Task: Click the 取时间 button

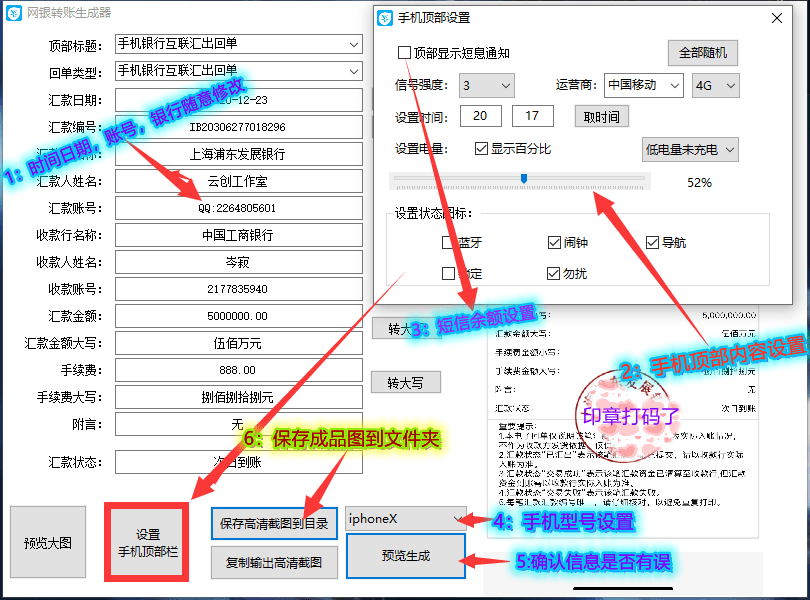Action: click(602, 117)
